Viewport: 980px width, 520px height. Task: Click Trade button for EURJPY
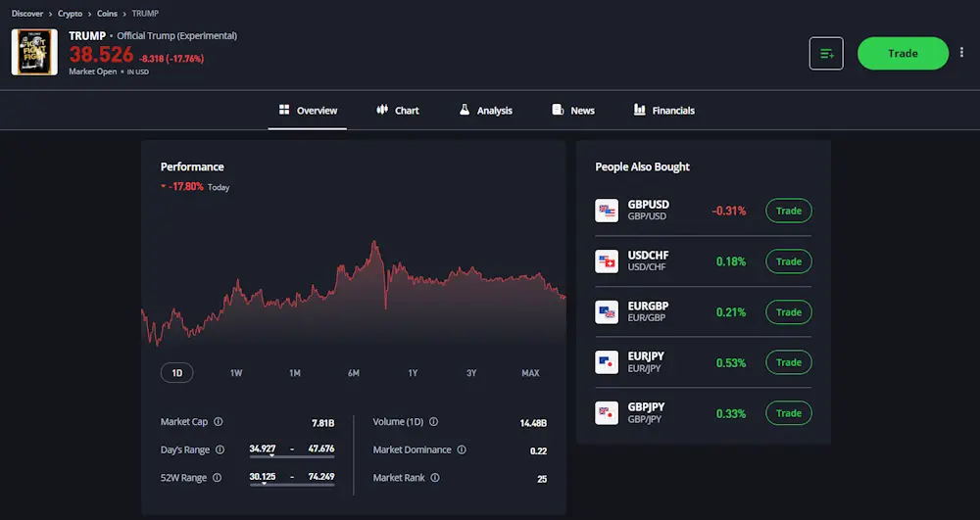[x=789, y=362]
